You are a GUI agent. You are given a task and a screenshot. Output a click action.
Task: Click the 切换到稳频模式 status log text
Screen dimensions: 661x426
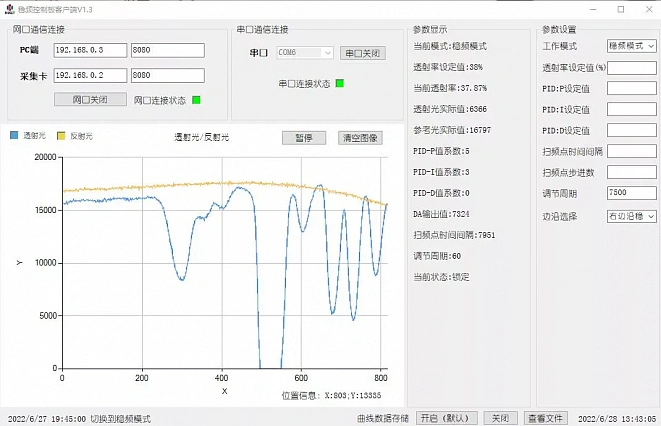(x=121, y=419)
